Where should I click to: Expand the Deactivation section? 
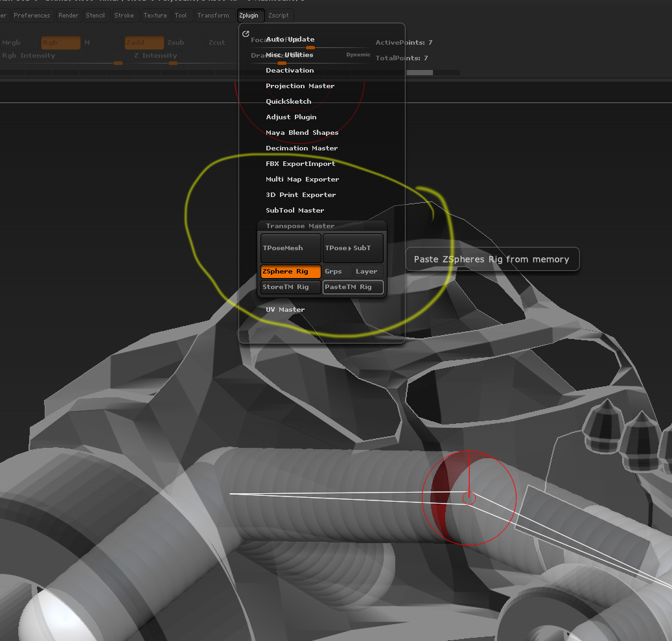(290, 70)
